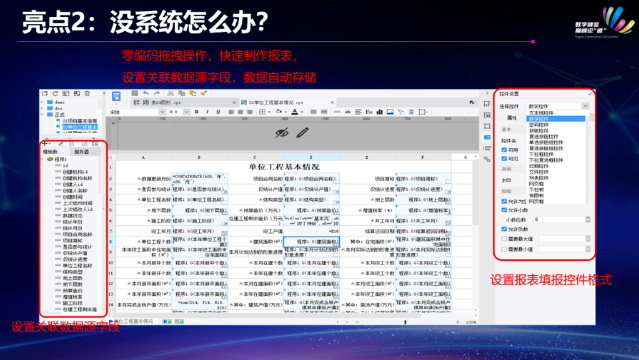This screenshot has width=639, height=360.
Task: Click the copy icon in the toolbar
Action: (x=182, y=93)
